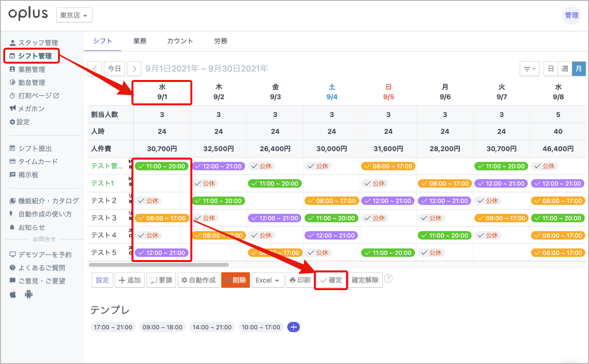
Task: Open 自動作成の使い方 guide
Action: click(x=41, y=214)
